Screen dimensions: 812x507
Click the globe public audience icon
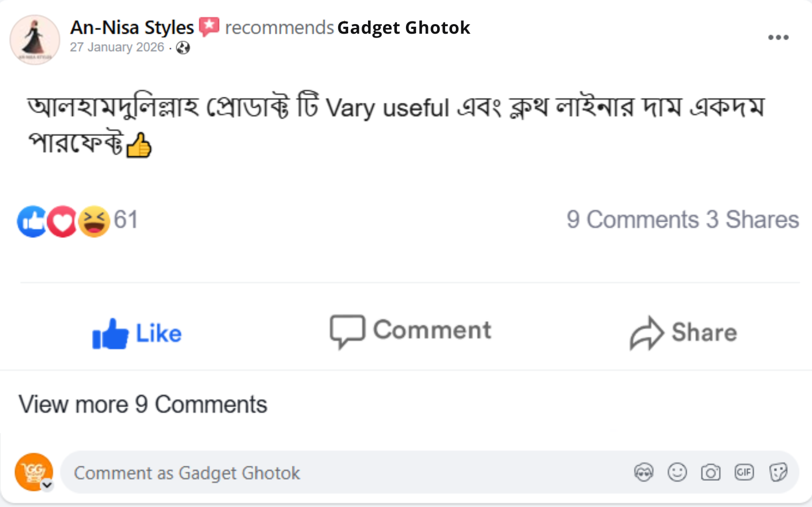pos(183,48)
